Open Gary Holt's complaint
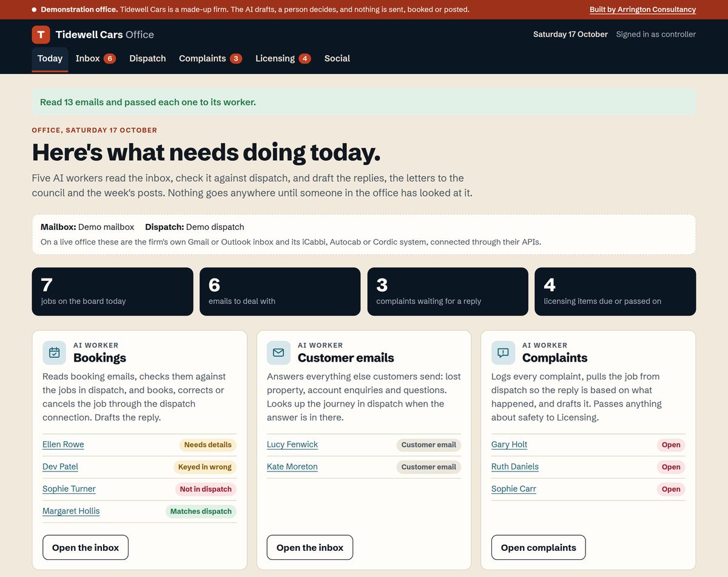Image resolution: width=728 pixels, height=577 pixels. (x=509, y=445)
